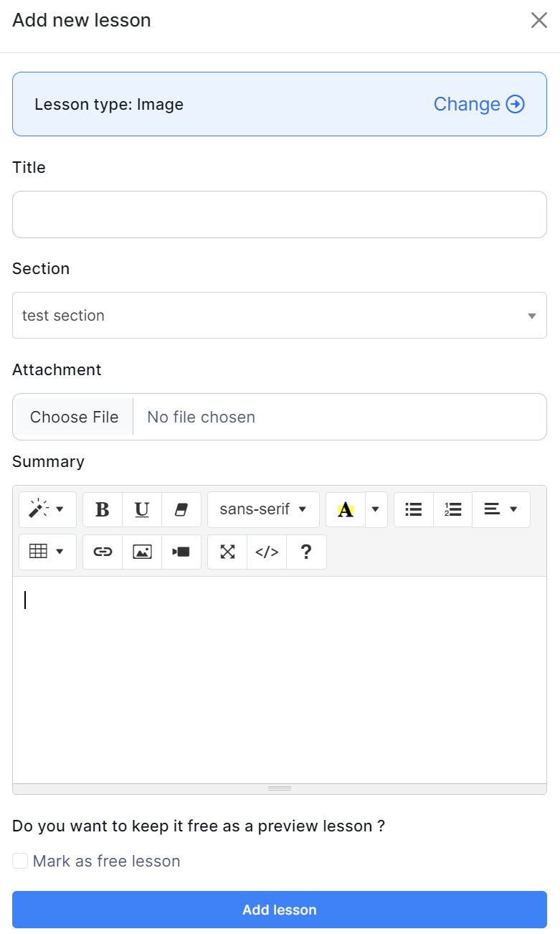The height and width of the screenshot is (934, 560).
Task: Insert a picture into the summary
Action: [x=142, y=552]
